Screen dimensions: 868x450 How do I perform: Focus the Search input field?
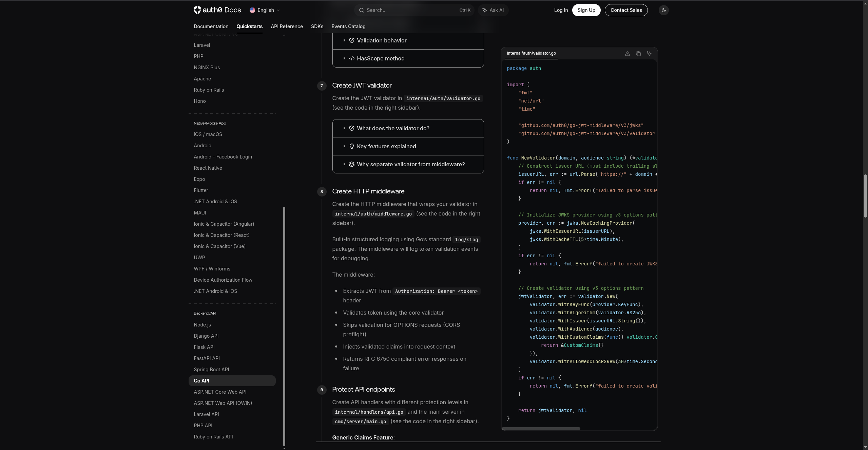point(414,10)
